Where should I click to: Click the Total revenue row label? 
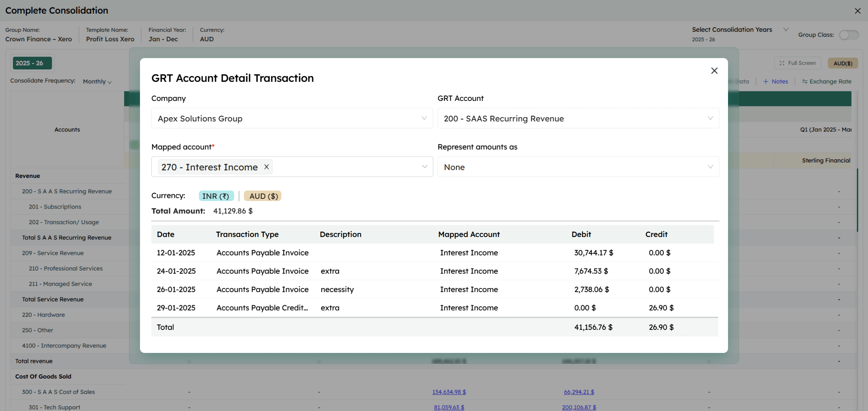[x=34, y=361]
